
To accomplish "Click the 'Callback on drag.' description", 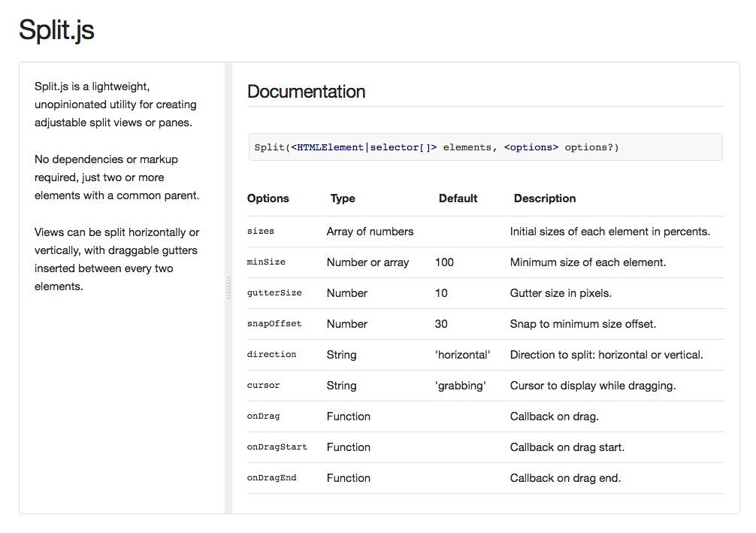I will (555, 416).
